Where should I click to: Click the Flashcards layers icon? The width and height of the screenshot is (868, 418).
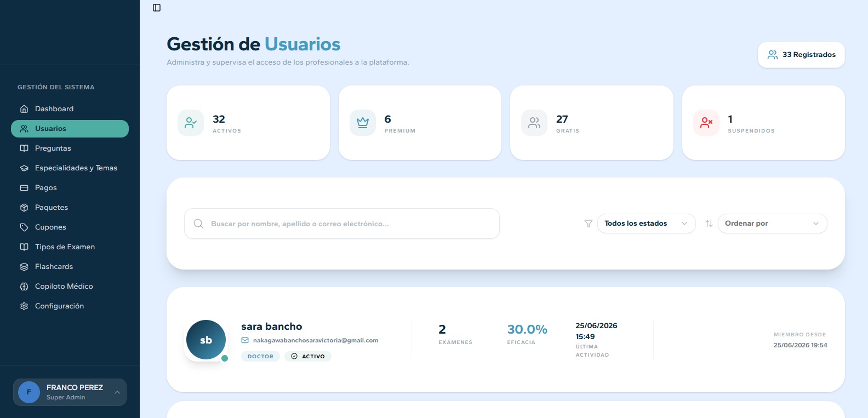24,267
